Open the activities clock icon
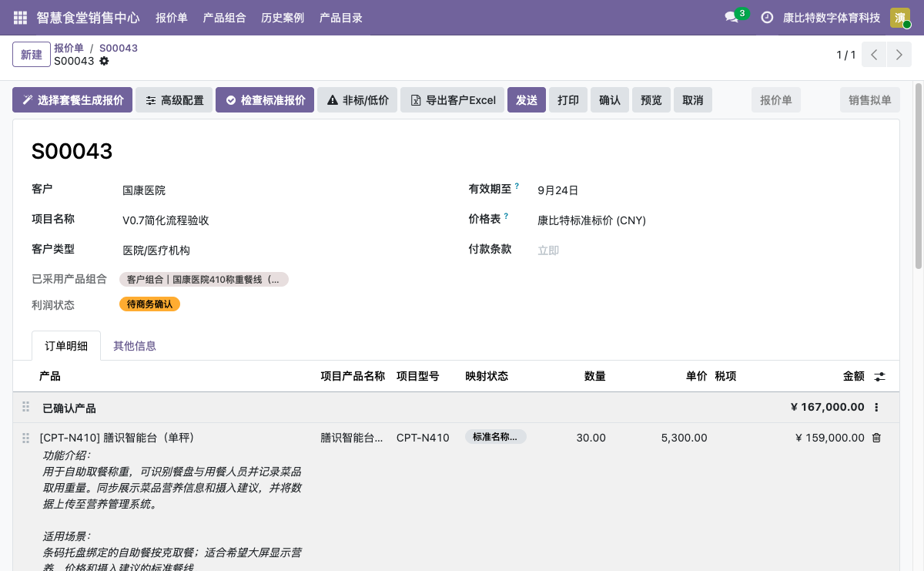The image size is (924, 571). [767, 17]
